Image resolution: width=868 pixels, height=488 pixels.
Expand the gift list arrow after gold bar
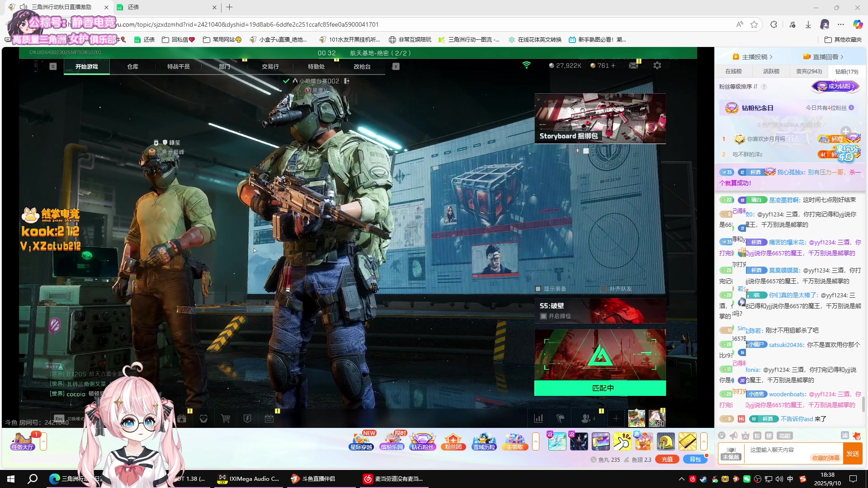[704, 441]
